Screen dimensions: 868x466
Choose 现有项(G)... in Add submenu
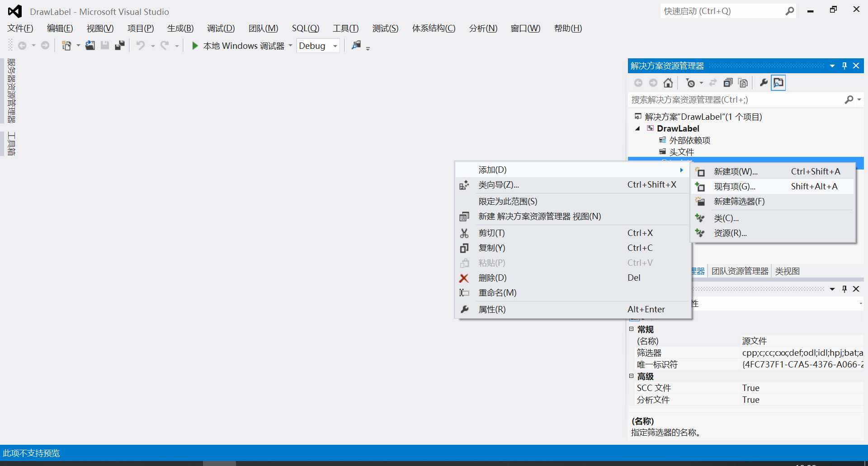pos(773,187)
